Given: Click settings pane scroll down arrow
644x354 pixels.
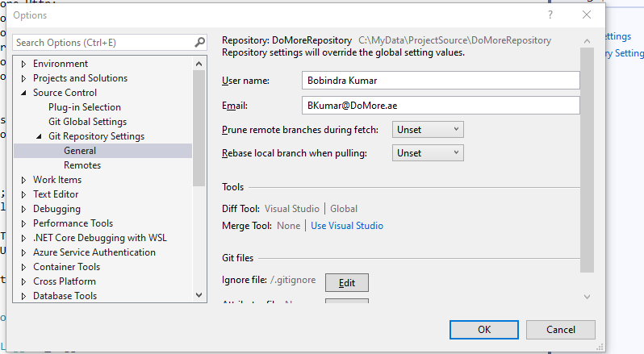Looking at the screenshot, I should click(x=588, y=297).
